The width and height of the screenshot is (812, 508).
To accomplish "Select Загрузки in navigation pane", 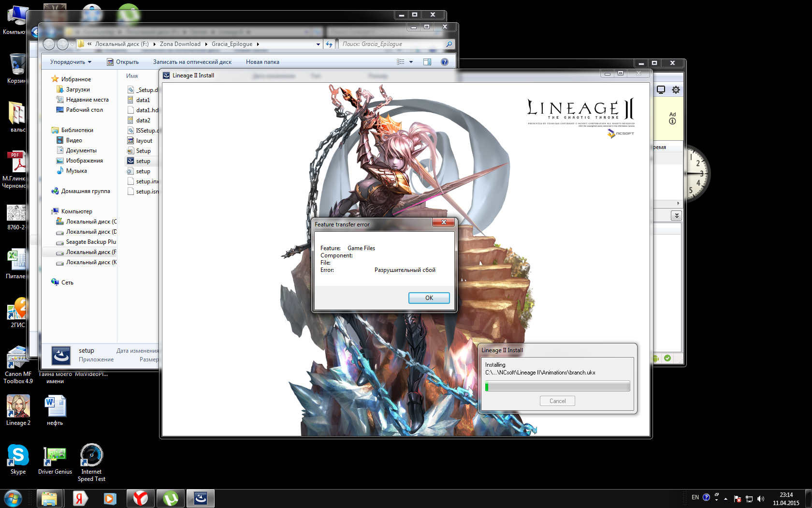I will click(78, 90).
